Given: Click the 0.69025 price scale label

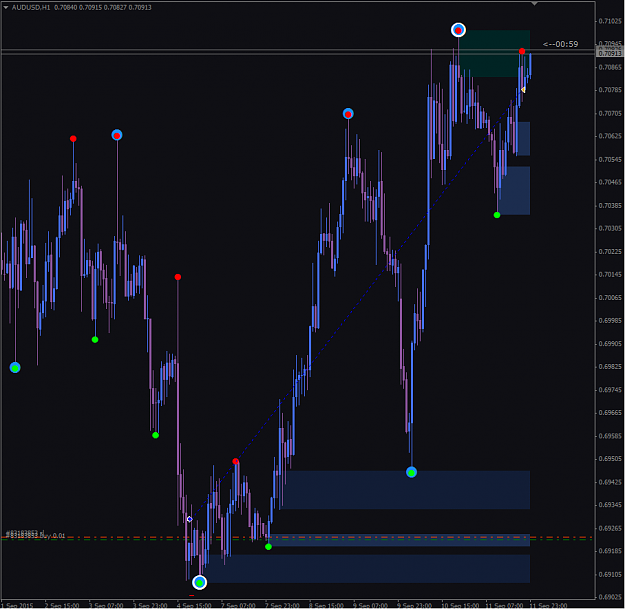Looking at the screenshot, I should (x=610, y=597).
